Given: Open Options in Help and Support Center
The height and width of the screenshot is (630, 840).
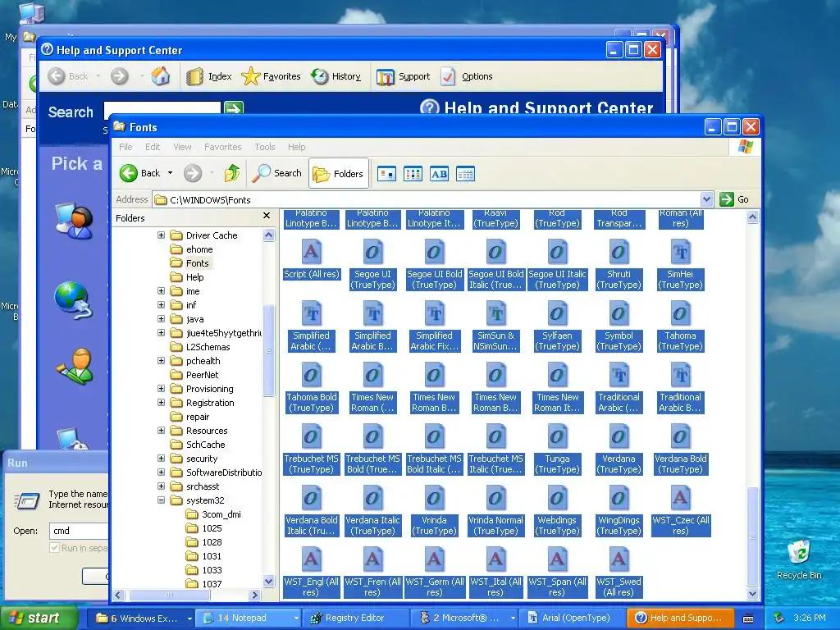Looking at the screenshot, I should click(466, 76).
